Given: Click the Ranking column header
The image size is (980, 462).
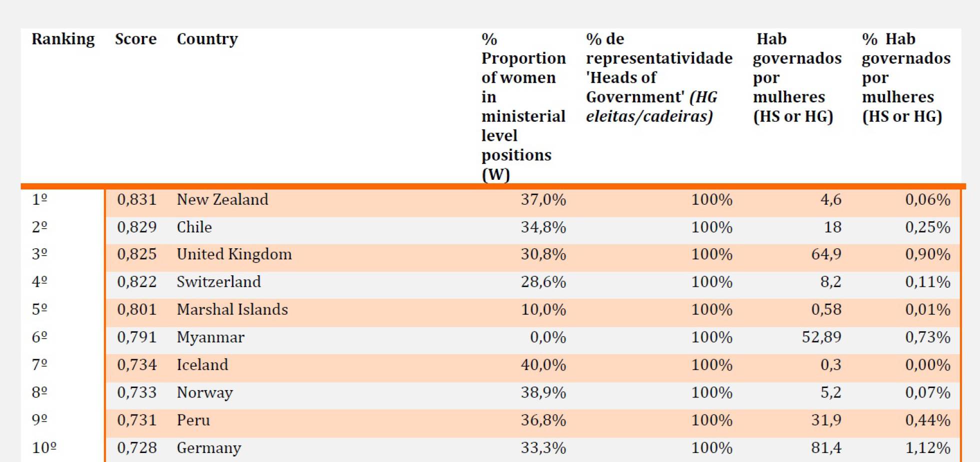Looking at the screenshot, I should point(63,39).
